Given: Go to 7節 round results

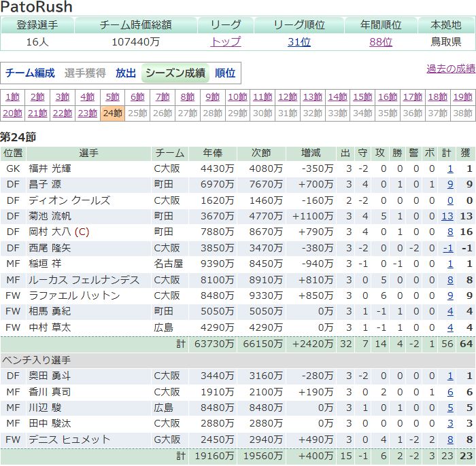Looking at the screenshot, I should pyautogui.click(x=163, y=97).
